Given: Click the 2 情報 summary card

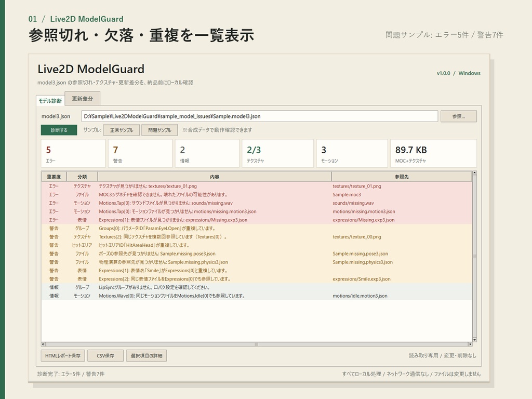Looking at the screenshot, I should (207, 153).
